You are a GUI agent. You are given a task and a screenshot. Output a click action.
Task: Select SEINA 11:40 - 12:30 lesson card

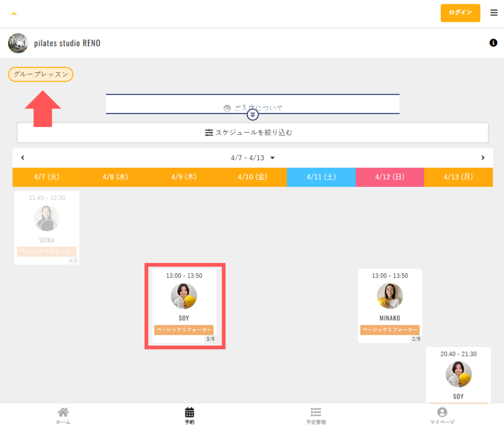click(x=47, y=227)
